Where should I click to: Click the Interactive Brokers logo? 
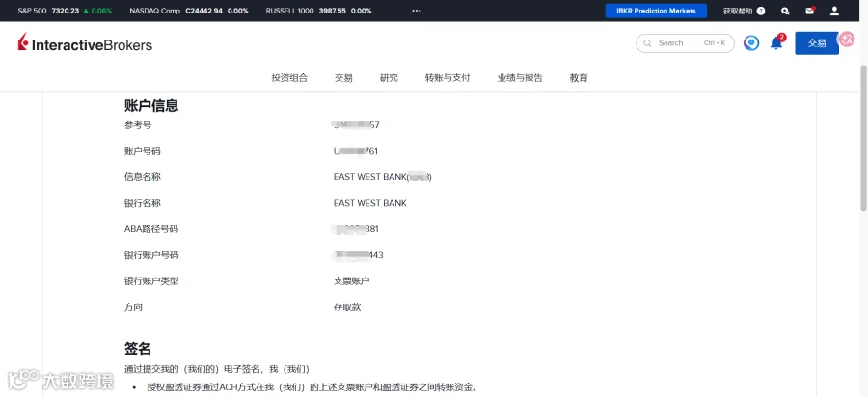pos(85,43)
